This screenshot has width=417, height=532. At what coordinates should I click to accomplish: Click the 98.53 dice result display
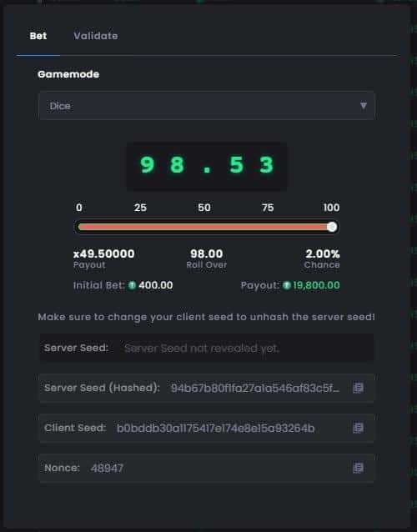pos(207,166)
